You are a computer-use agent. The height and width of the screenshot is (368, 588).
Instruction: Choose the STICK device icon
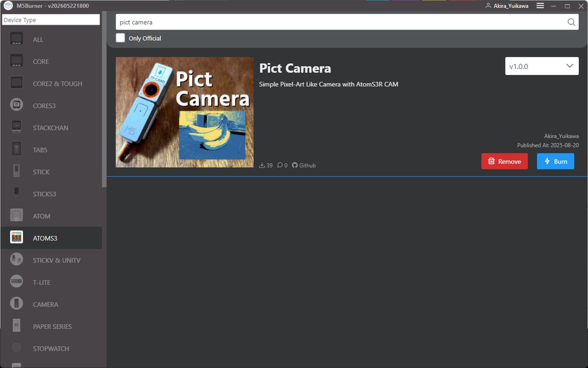[x=17, y=172]
